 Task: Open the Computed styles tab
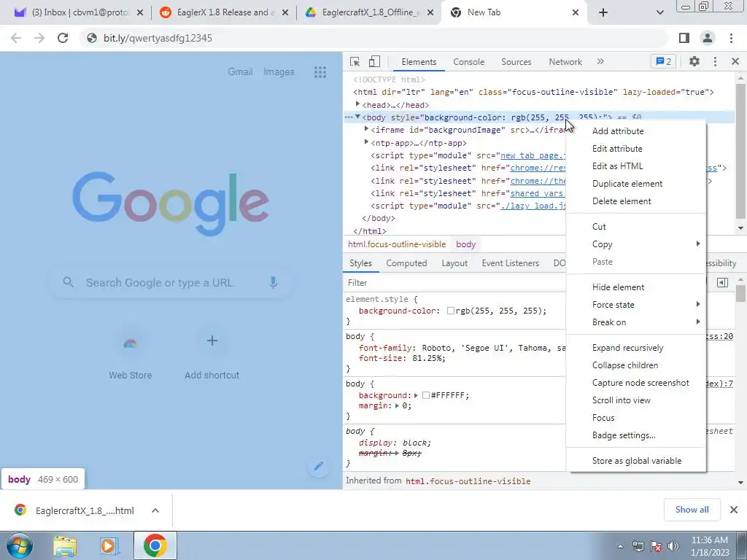coord(406,262)
